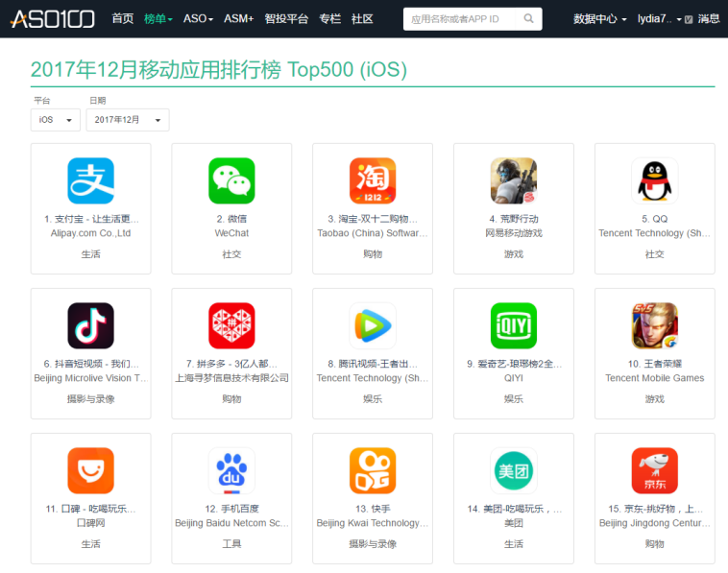Open the Kuaishou app icon
This screenshot has height=573, width=728.
(x=373, y=471)
